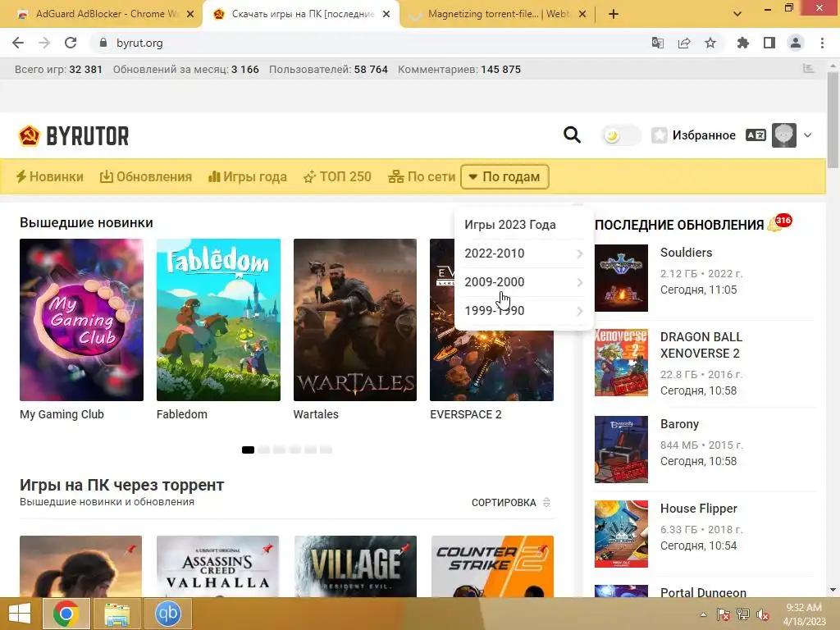Expand the user account chevron
Screen dimensions: 840x630
807,135
